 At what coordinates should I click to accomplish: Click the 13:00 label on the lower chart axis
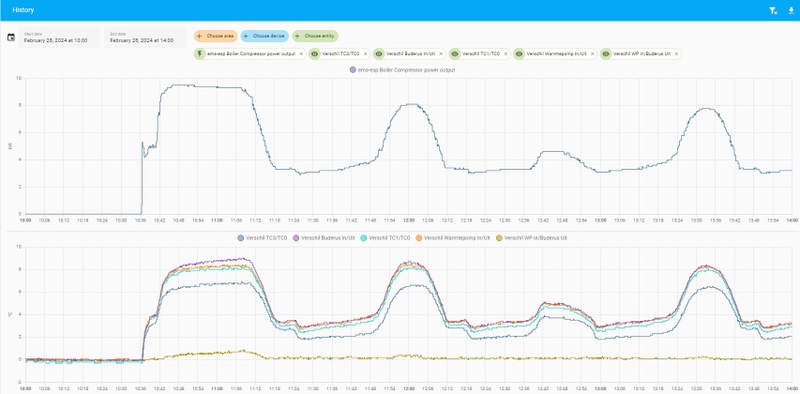[x=601, y=389]
